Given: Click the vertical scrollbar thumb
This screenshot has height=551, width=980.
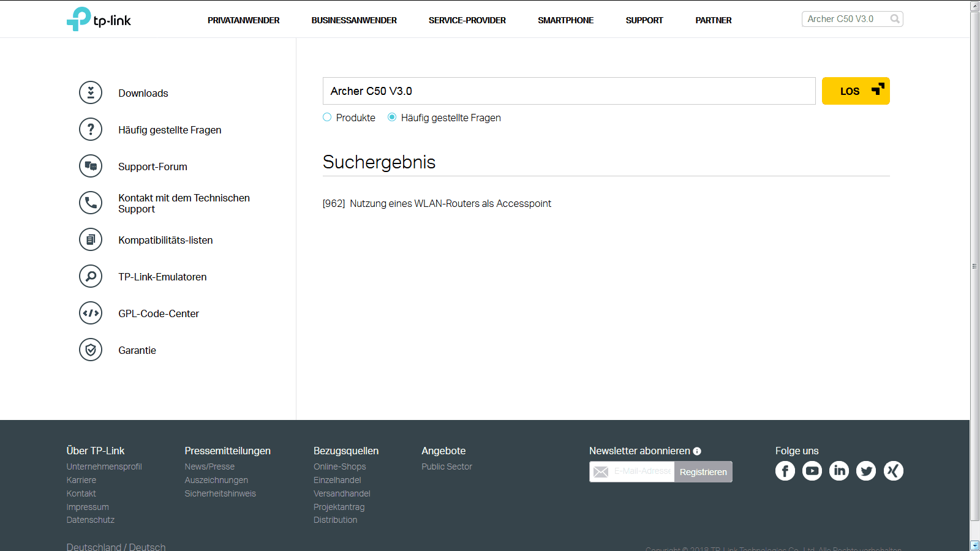Looking at the screenshot, I should 974,266.
